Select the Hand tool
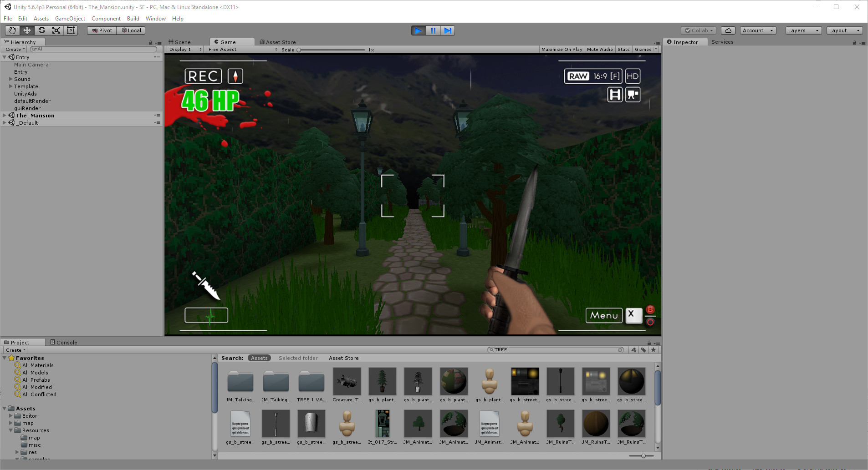The image size is (868, 470). click(x=12, y=30)
